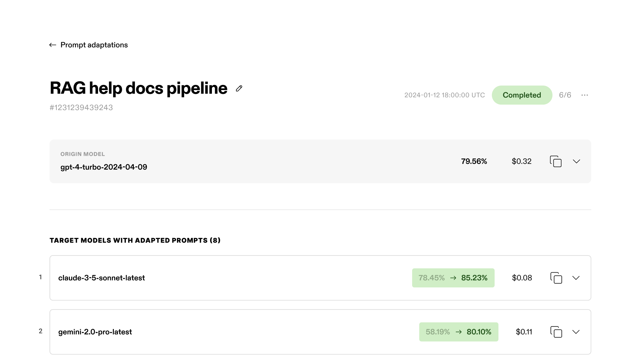Click the claude-3-5-sonnet-latest model name
This screenshot has width=644, height=363.
click(101, 278)
